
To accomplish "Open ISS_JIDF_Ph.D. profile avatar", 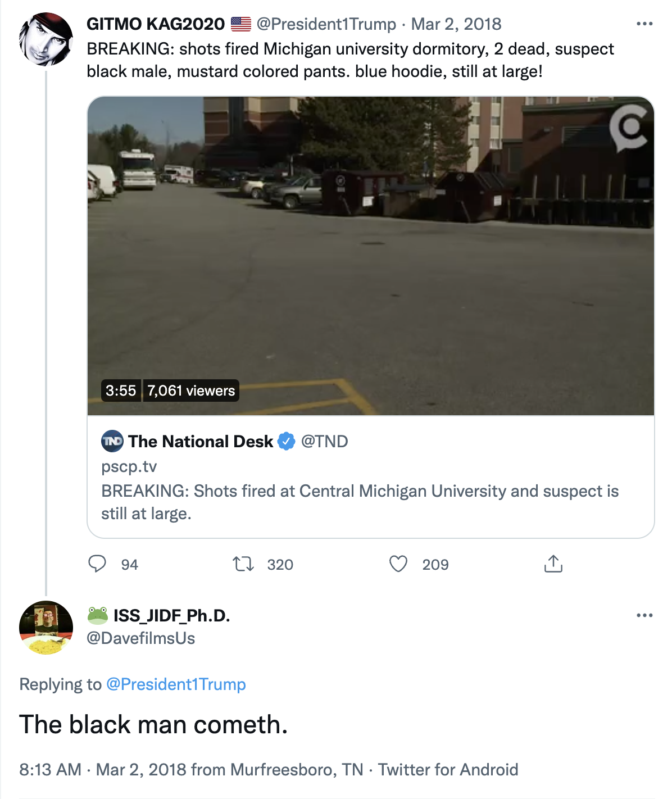I will 46,627.
